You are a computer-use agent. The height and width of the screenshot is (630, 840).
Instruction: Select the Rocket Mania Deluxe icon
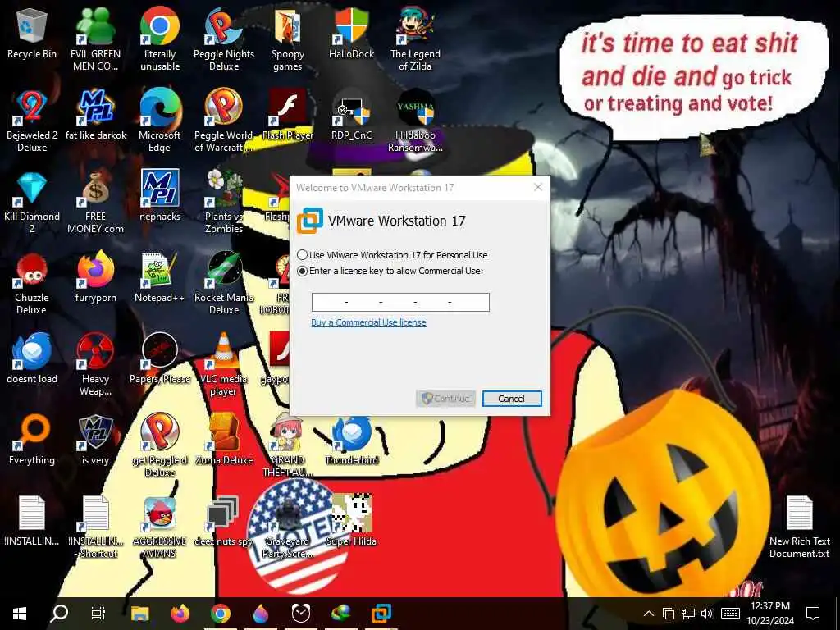(224, 284)
